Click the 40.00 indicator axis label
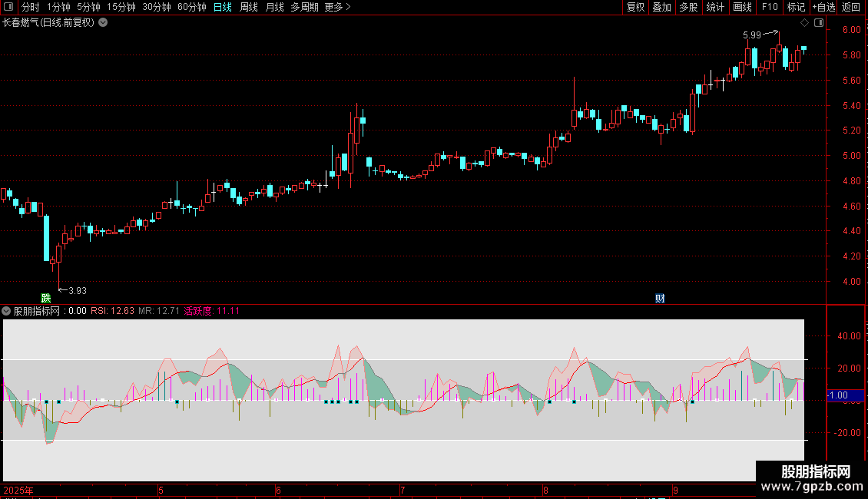Image resolution: width=868 pixels, height=499 pixels. click(x=849, y=335)
